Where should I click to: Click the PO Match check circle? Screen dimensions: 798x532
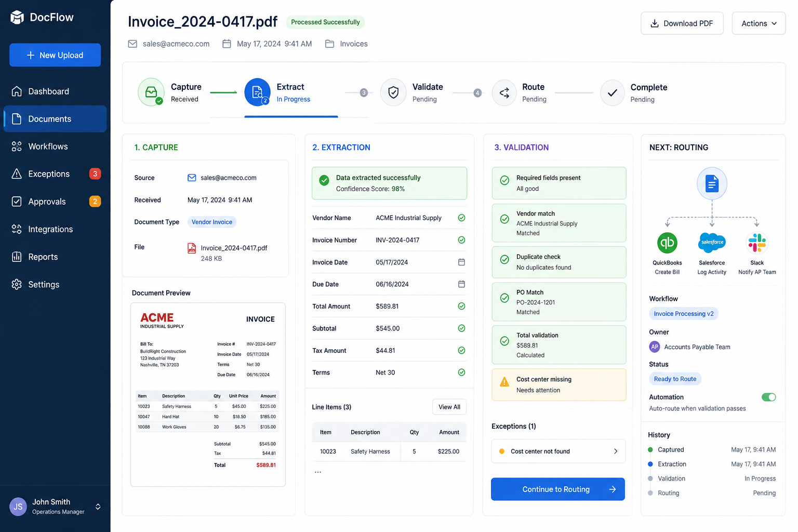point(504,298)
